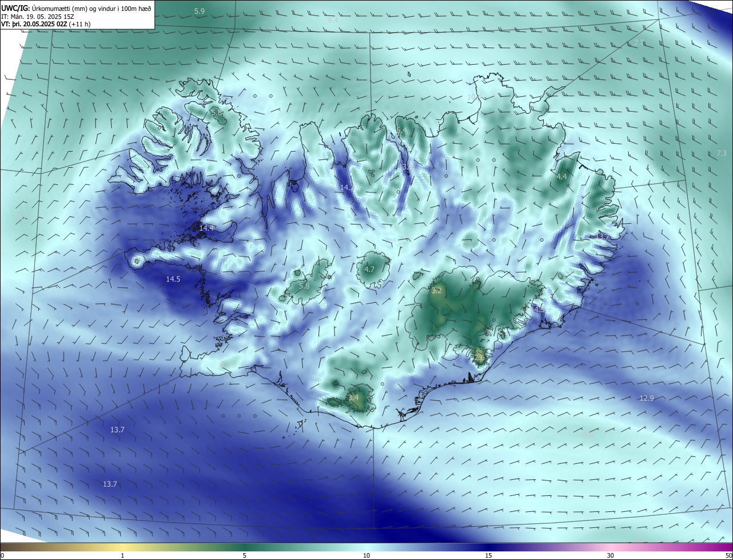Click the 5.9 value at the top edge of the map
733x560 pixels.
[x=199, y=11]
